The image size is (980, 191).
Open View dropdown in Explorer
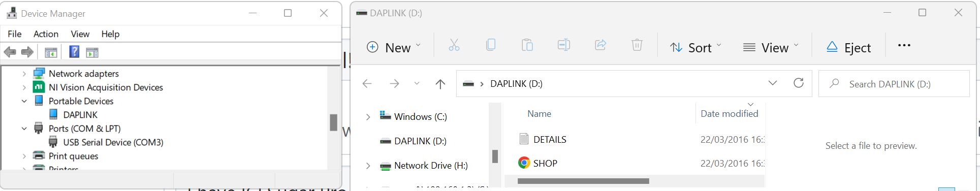click(x=770, y=47)
